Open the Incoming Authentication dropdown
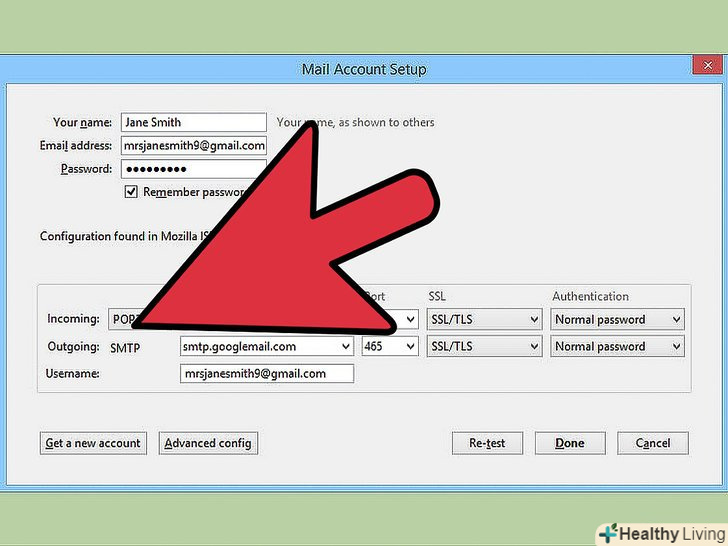Image resolution: width=728 pixels, height=546 pixels. coord(617,319)
